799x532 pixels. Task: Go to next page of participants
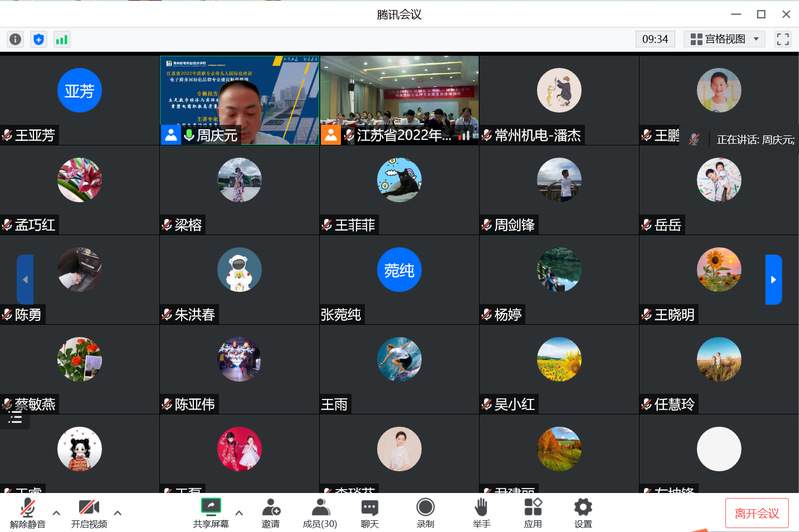773,279
